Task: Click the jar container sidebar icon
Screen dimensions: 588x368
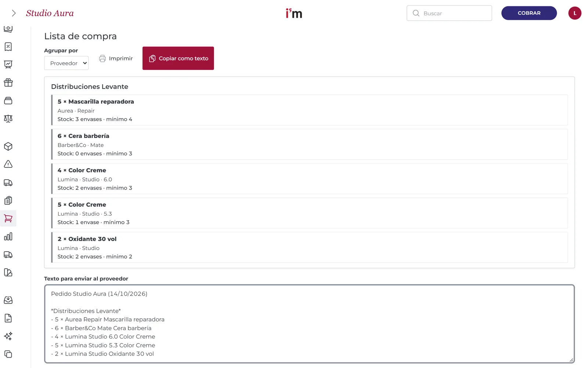Action: (x=8, y=100)
